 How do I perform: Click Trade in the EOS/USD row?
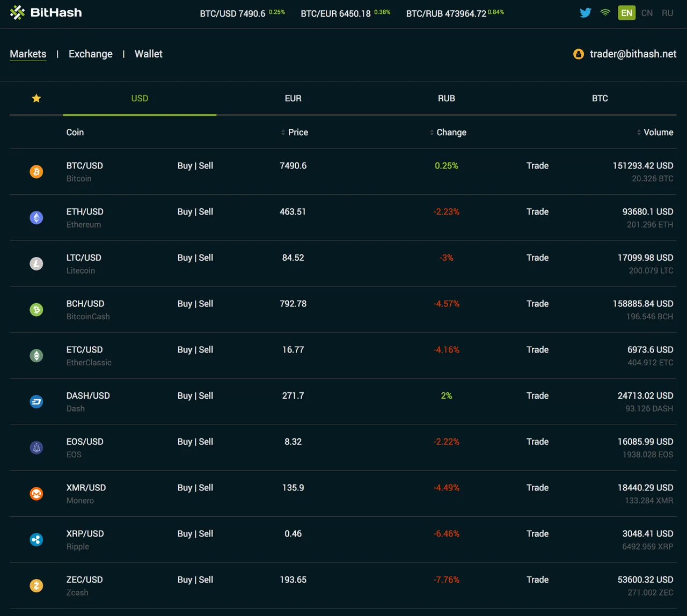(x=537, y=442)
